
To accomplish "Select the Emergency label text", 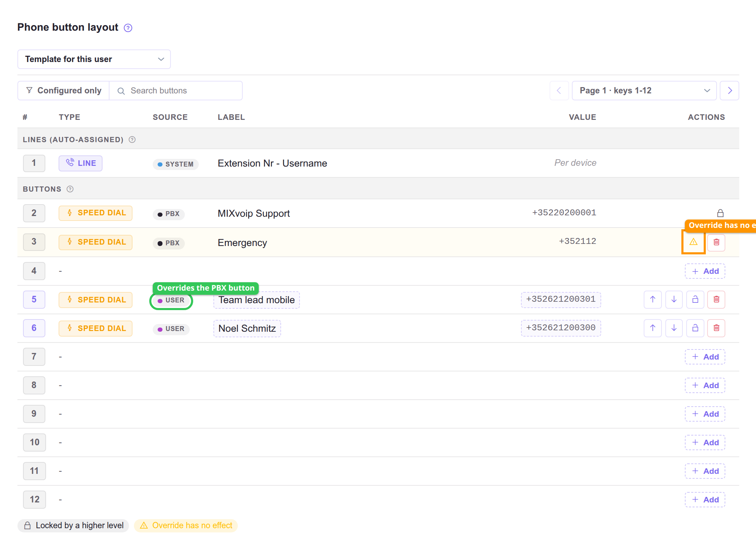I will pos(242,243).
